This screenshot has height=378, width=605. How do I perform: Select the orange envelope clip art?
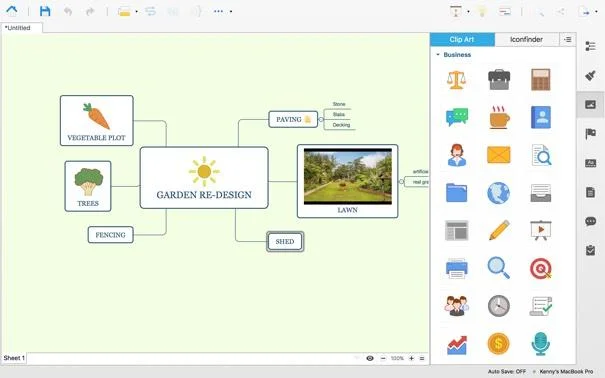tap(499, 155)
